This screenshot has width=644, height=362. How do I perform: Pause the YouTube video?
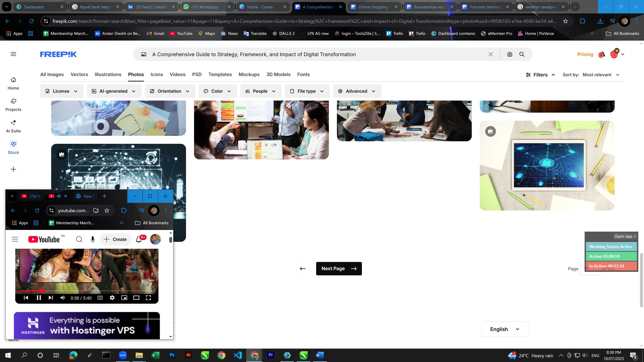point(39,297)
